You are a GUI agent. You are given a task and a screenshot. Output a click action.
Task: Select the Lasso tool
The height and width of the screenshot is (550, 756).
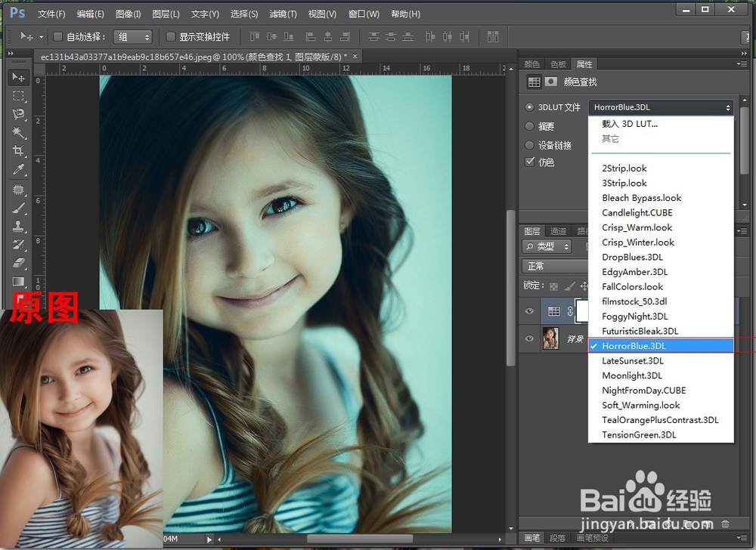pyautogui.click(x=19, y=114)
